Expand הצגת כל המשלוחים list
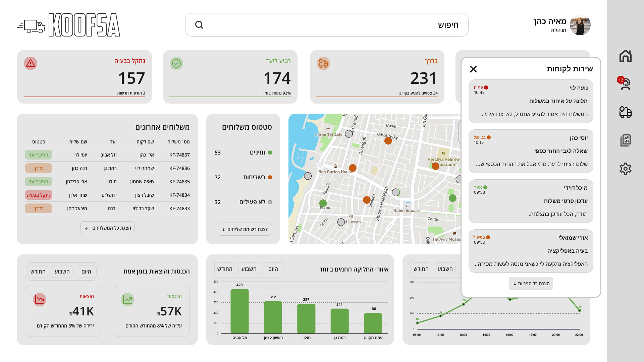Viewport: 644px width, 362px height. coord(107,228)
